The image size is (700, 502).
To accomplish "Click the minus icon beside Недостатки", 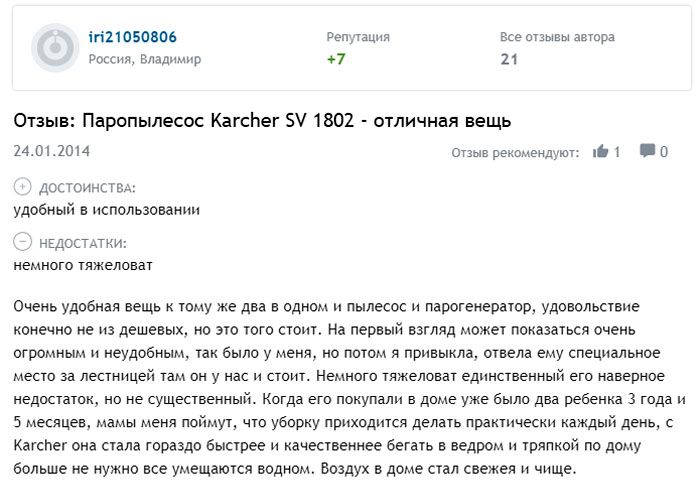I will (23, 242).
